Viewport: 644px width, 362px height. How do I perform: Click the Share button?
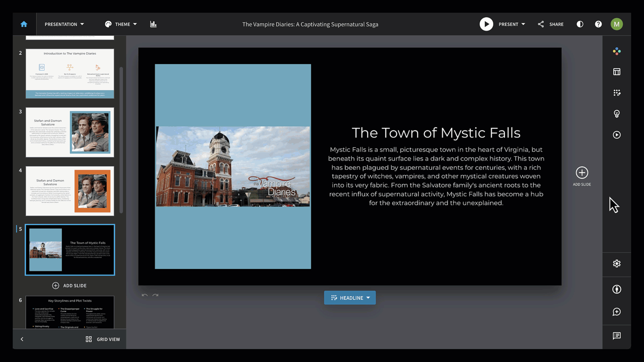click(551, 24)
